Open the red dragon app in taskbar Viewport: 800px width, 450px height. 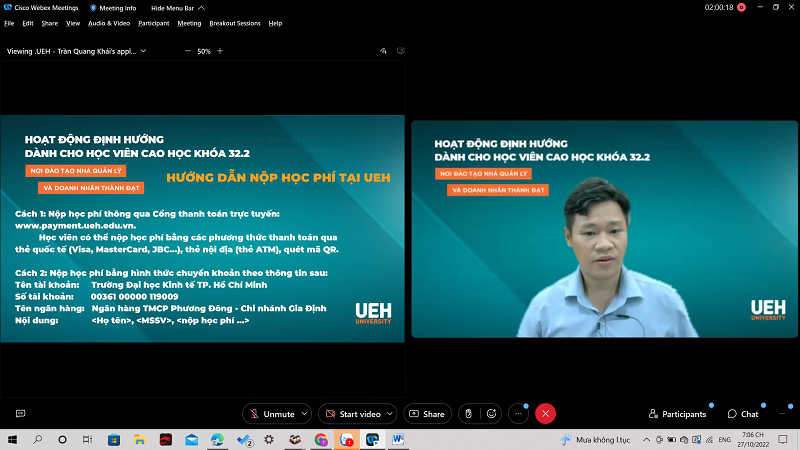[x=165, y=440]
